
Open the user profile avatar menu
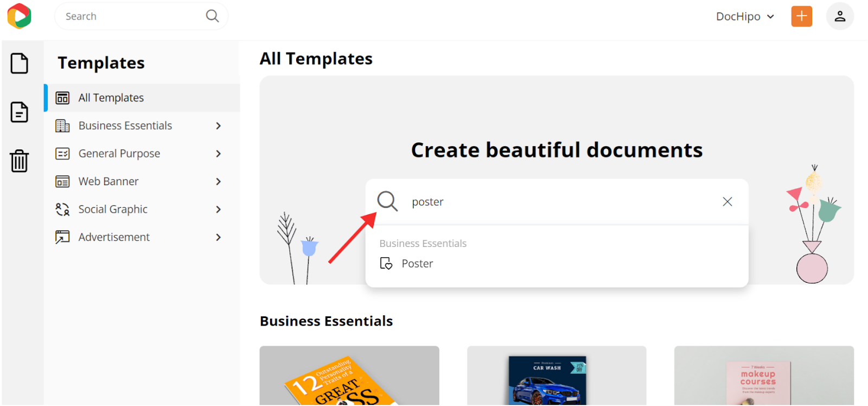[840, 16]
